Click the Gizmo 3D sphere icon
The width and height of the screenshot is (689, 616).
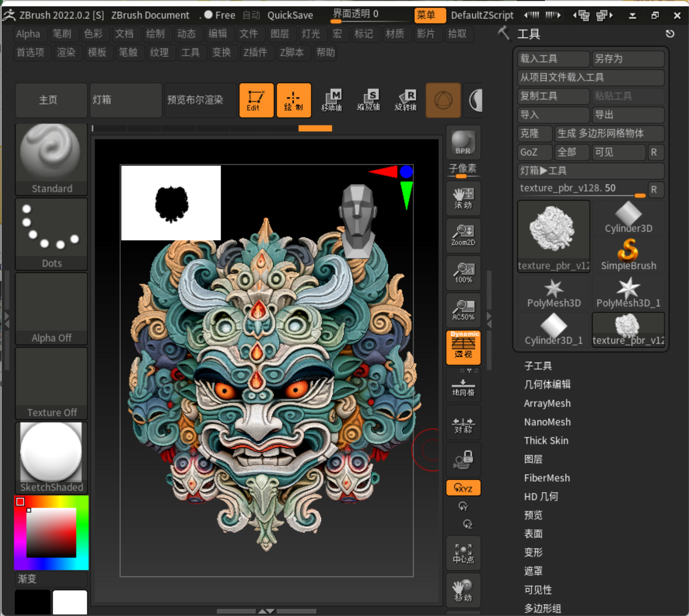tap(443, 100)
